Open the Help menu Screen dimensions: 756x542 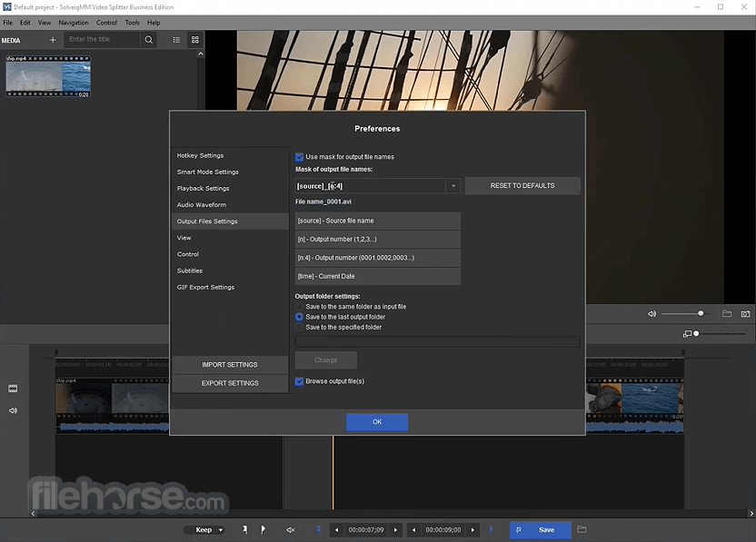coord(154,23)
